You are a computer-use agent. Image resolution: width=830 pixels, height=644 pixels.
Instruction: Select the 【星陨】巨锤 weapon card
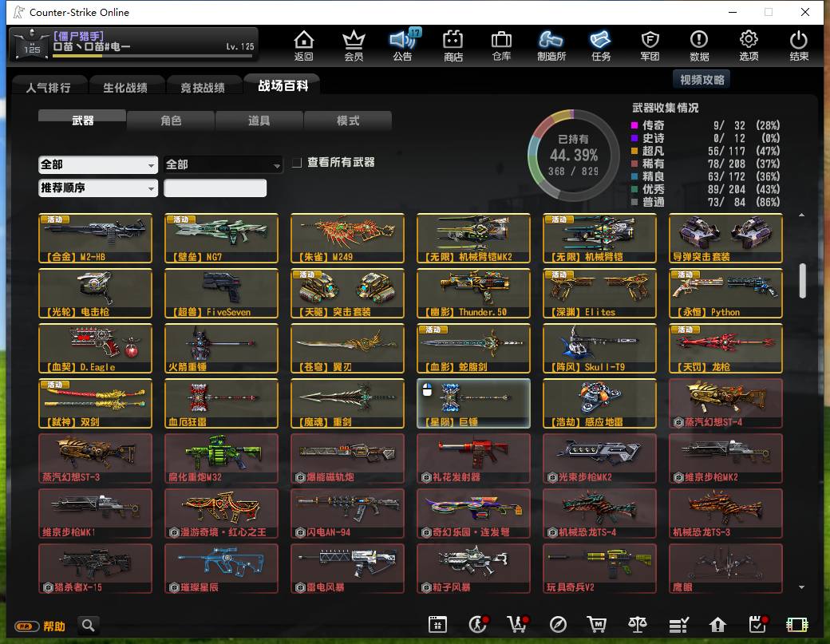(x=473, y=403)
